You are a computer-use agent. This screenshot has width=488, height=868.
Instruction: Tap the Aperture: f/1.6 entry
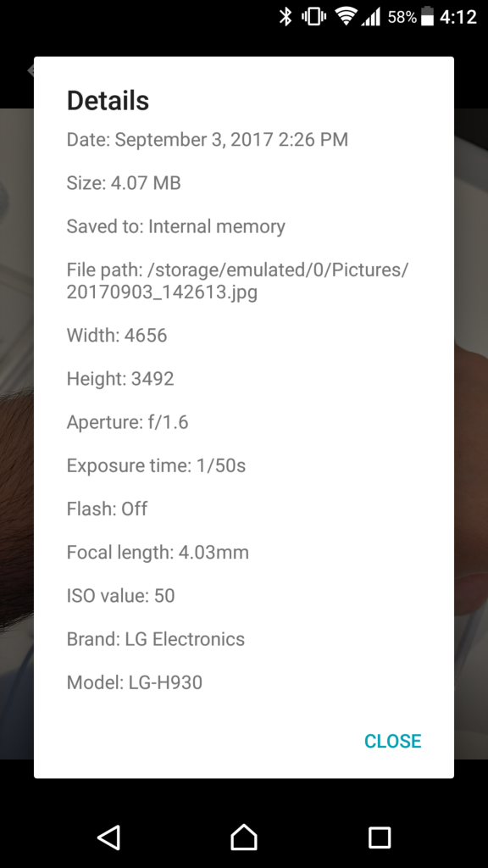click(127, 422)
